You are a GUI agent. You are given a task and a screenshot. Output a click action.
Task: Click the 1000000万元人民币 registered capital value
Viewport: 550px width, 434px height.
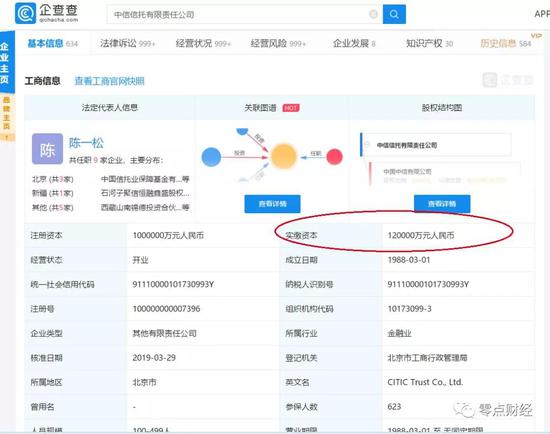[168, 235]
